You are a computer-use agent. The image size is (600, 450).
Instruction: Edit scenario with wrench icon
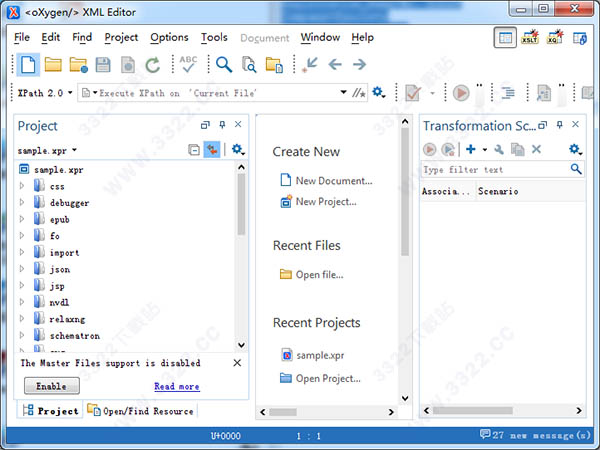point(499,149)
